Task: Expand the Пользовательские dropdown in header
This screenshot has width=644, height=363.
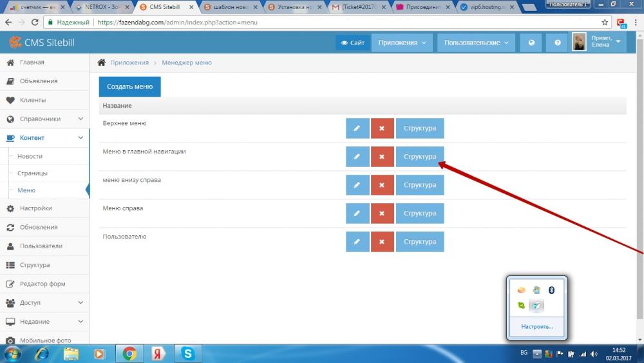Action: tap(476, 43)
